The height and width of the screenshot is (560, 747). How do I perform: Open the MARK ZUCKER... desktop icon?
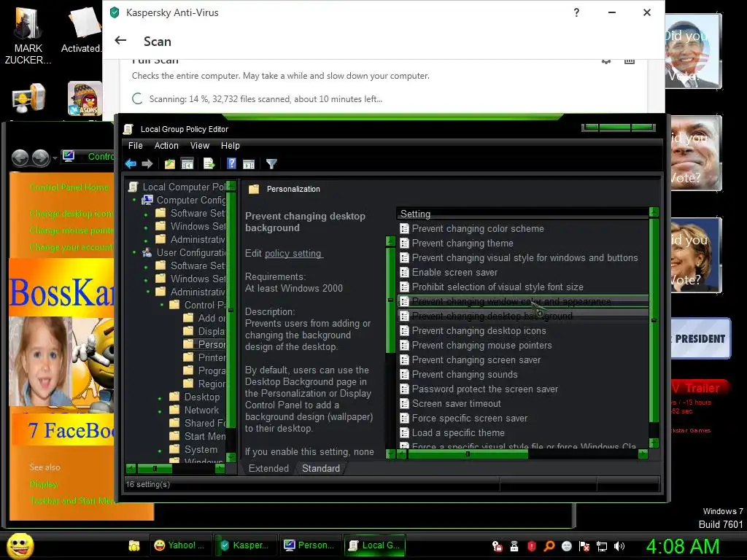click(28, 36)
